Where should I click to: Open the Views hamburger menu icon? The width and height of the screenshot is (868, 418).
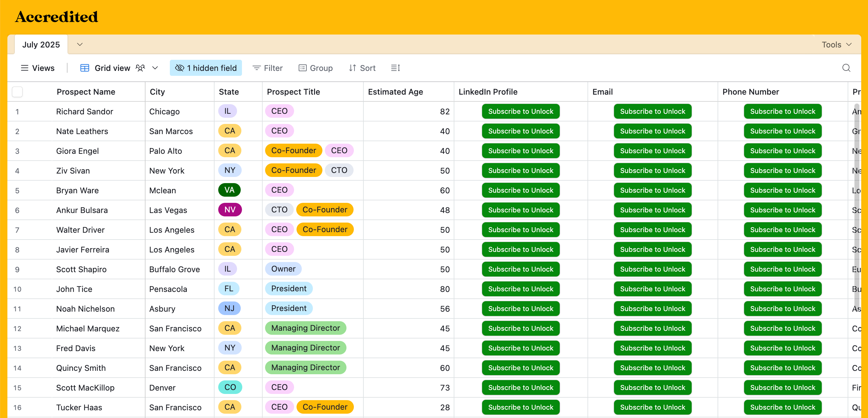coord(25,68)
